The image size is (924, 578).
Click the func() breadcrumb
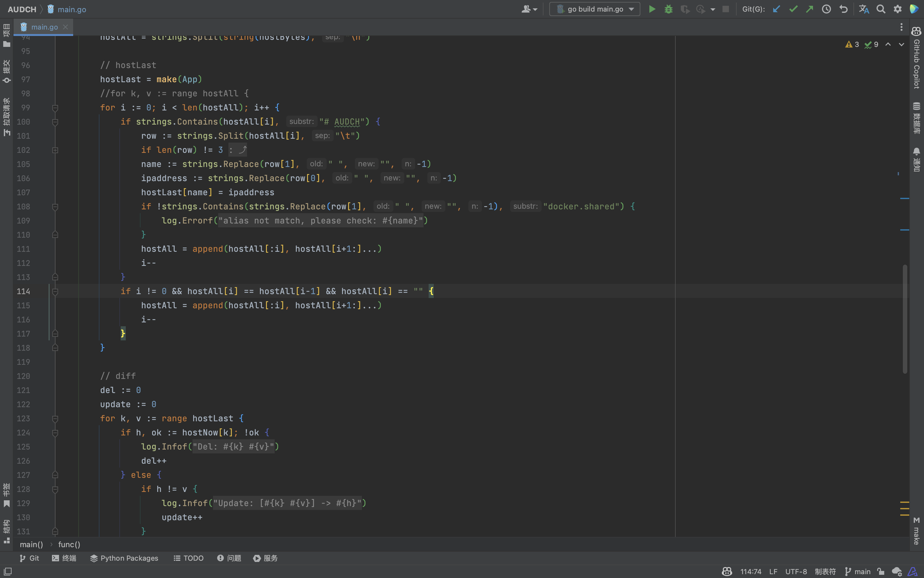tap(69, 544)
